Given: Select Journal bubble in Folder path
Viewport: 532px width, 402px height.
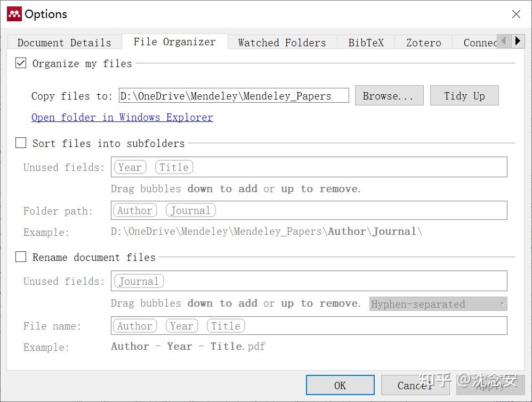Looking at the screenshot, I should [191, 210].
